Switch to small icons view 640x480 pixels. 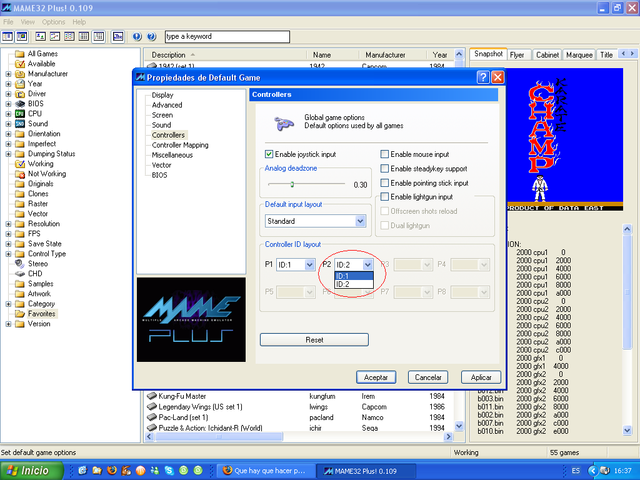click(x=55, y=37)
